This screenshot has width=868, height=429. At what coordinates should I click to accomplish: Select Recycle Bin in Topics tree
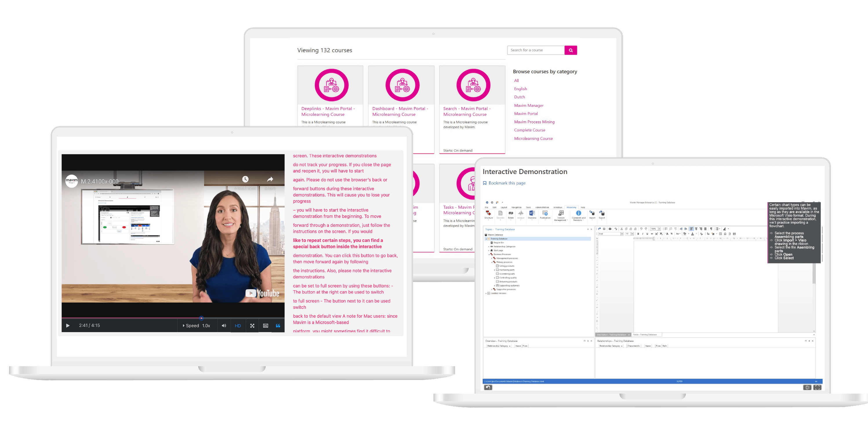point(499,243)
